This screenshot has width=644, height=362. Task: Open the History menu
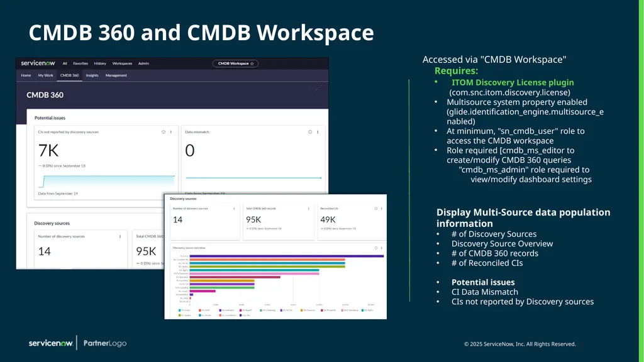click(x=100, y=63)
